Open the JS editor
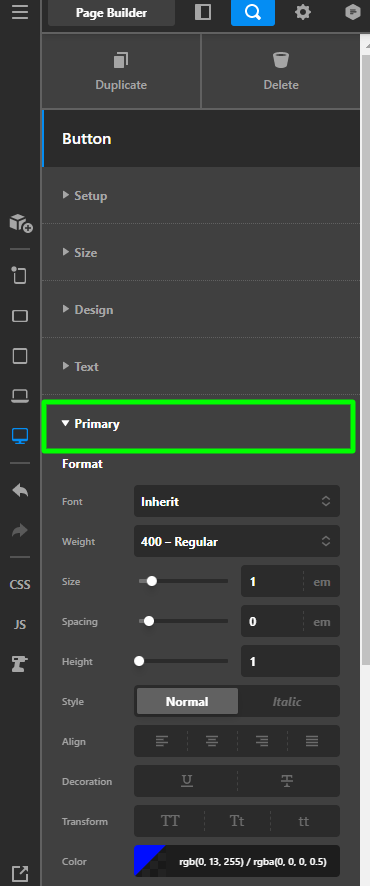Screen dimensions: 370x886 20,625
